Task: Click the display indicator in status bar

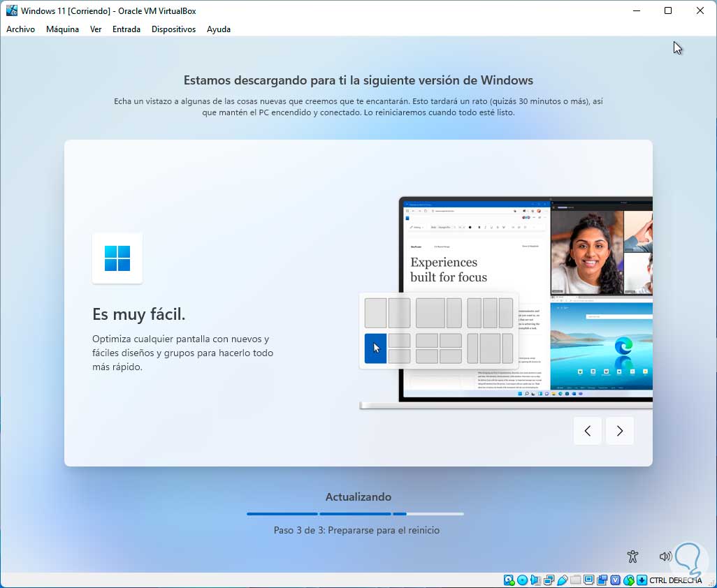Action: click(589, 580)
